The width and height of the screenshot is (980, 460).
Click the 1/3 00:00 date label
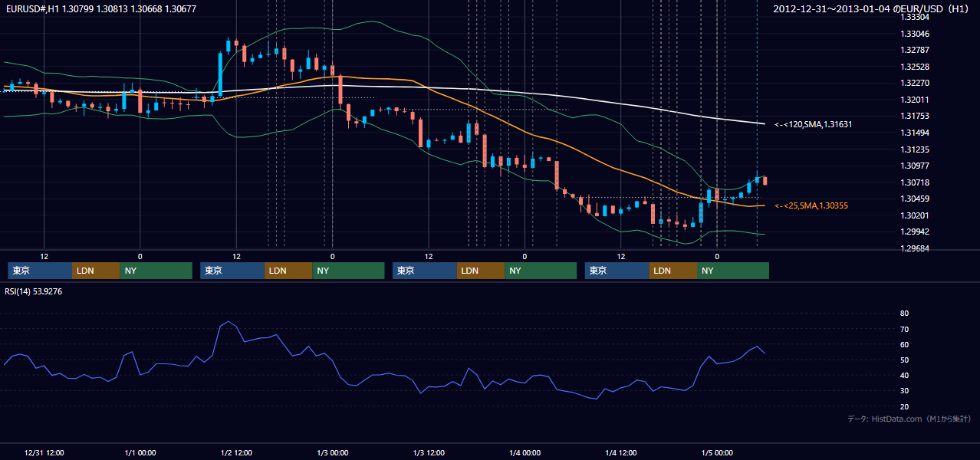click(332, 453)
